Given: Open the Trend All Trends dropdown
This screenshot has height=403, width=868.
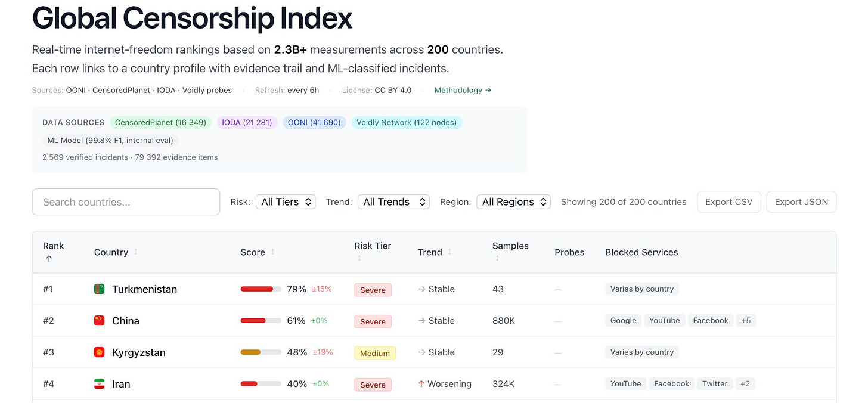Looking at the screenshot, I should [x=393, y=202].
